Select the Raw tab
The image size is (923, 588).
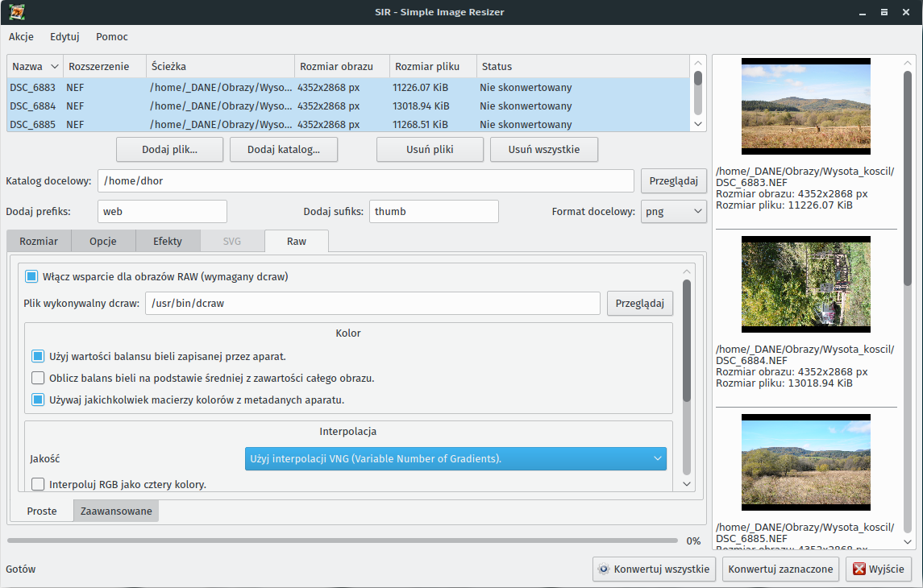pos(297,241)
